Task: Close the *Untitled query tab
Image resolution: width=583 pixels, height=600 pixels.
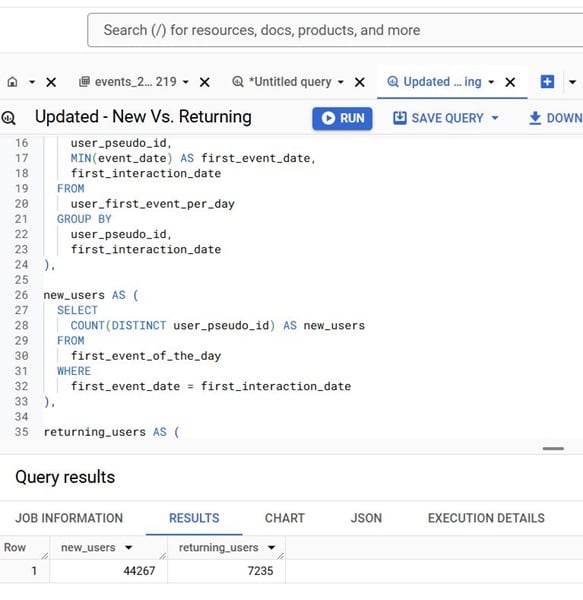Action: (360, 82)
